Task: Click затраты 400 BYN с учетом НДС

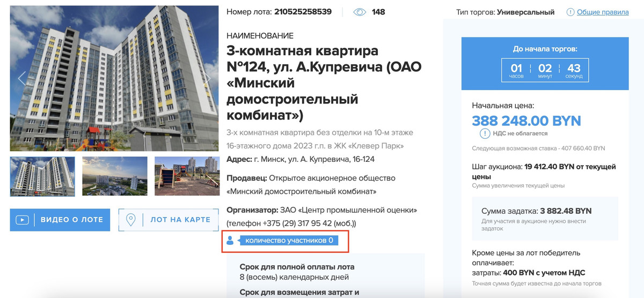Action: 529,273
